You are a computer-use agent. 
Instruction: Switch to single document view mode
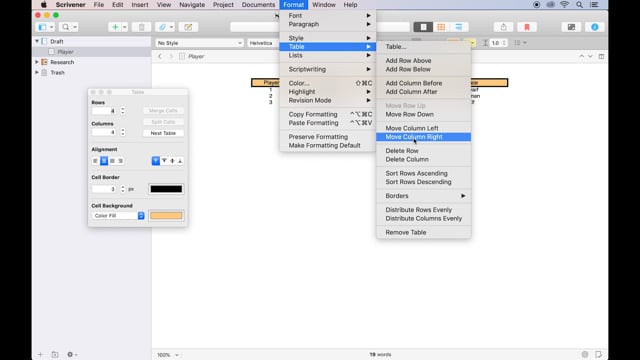coord(423,27)
